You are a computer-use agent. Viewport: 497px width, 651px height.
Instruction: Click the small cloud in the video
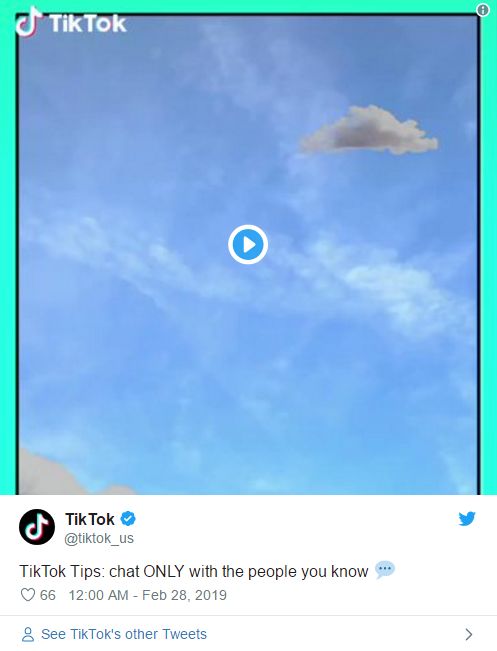point(368,130)
